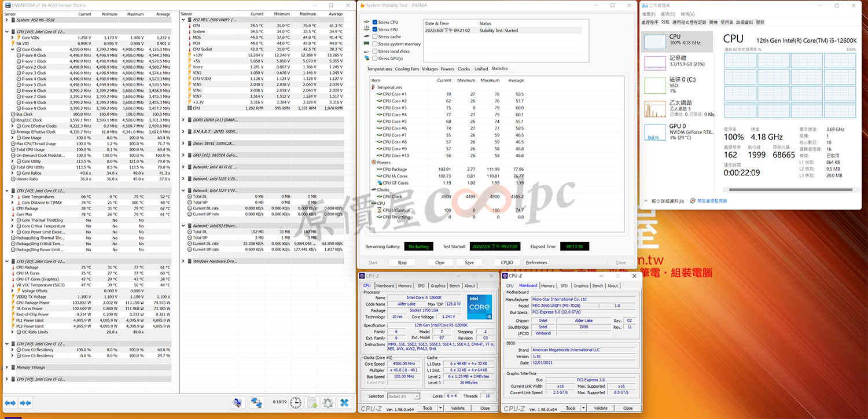Select memory graph thumbnail in Task Manager
Viewport: 868px width, 419px height.
(655, 63)
